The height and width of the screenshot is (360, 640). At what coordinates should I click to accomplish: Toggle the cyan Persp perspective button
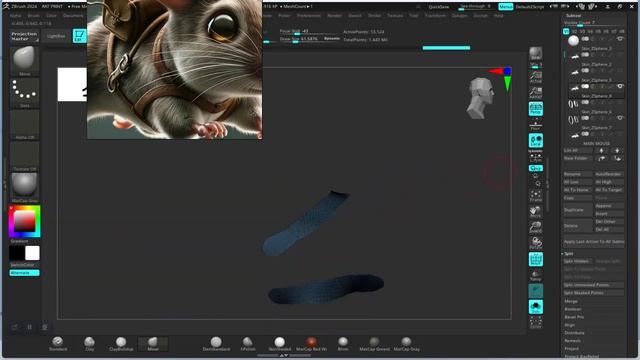(x=536, y=109)
